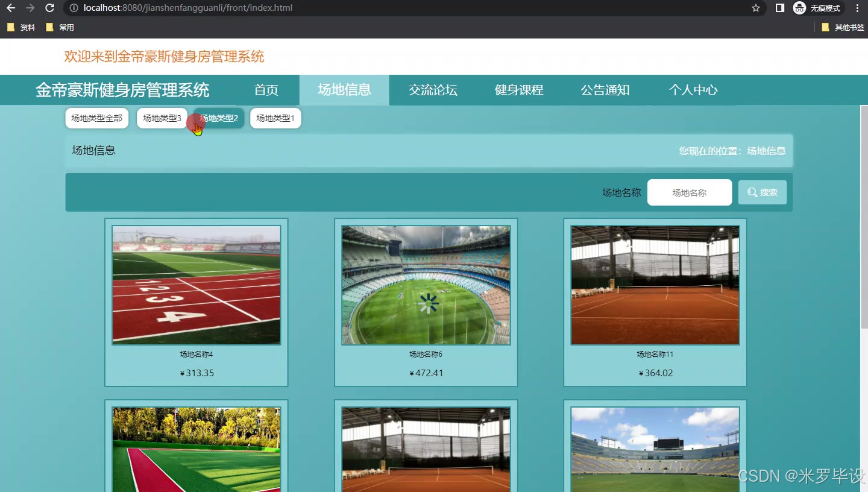View site information icon in address bar
This screenshot has width=868, height=492.
point(74,8)
